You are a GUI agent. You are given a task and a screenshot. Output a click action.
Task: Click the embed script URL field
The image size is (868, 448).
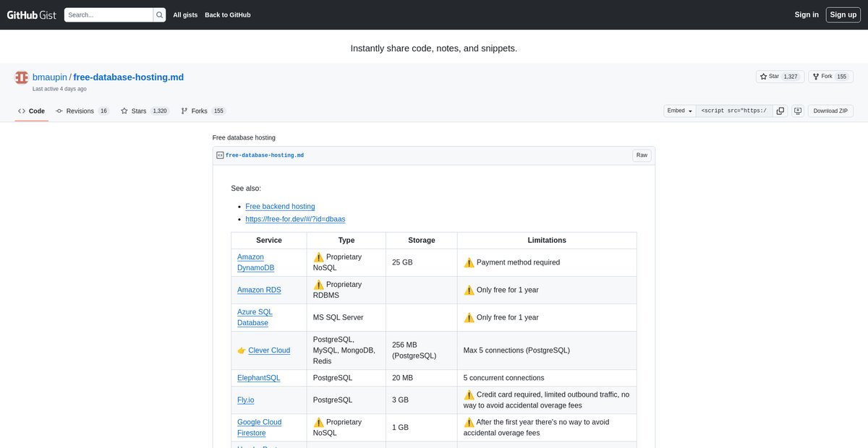point(734,111)
